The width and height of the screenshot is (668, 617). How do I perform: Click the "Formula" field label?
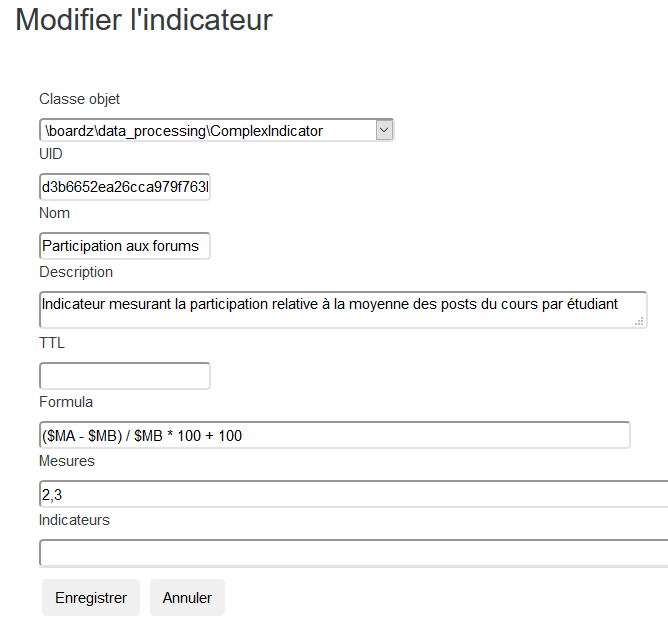pyautogui.click(x=66, y=402)
